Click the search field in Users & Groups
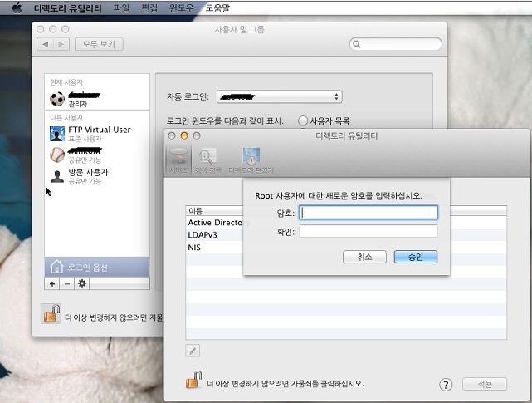The width and height of the screenshot is (532, 403). coord(396,44)
